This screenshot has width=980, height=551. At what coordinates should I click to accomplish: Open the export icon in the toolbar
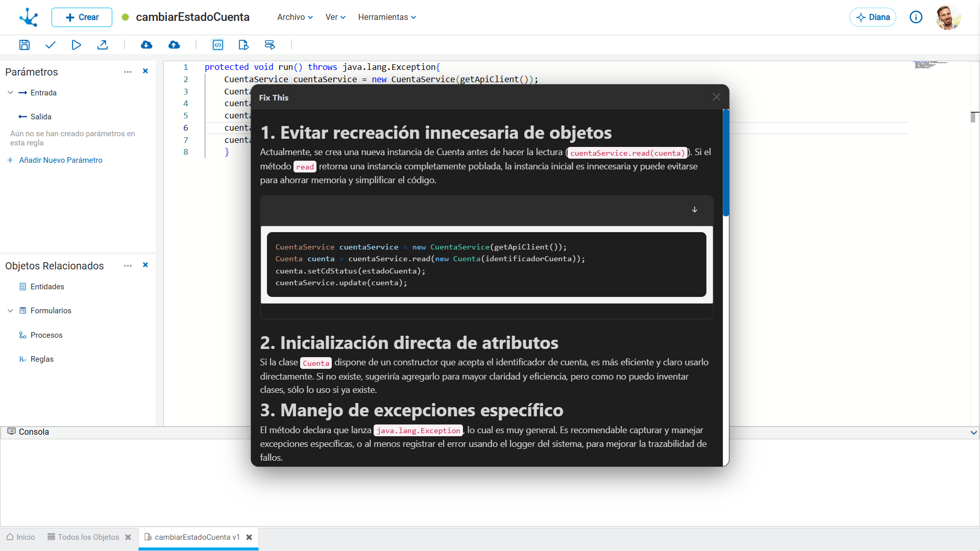point(103,45)
